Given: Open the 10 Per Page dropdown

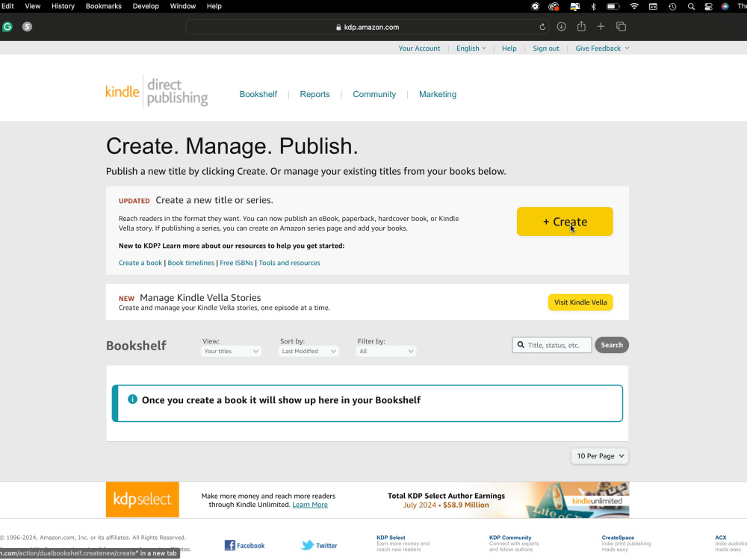Looking at the screenshot, I should point(600,455).
